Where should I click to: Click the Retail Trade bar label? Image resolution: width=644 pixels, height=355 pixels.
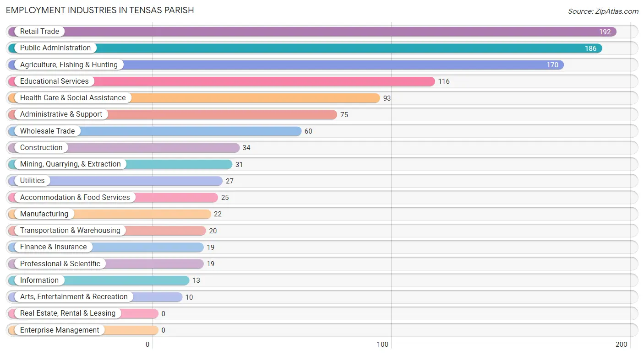(39, 32)
